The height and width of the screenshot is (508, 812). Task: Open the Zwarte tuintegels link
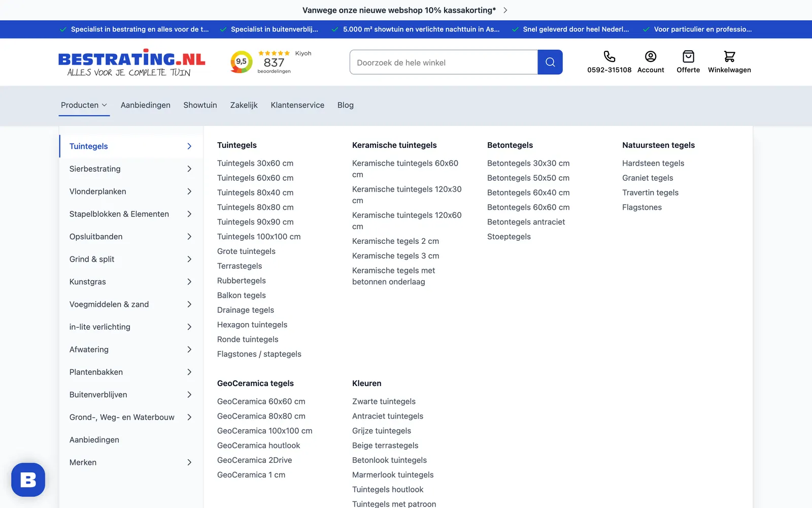point(384,401)
